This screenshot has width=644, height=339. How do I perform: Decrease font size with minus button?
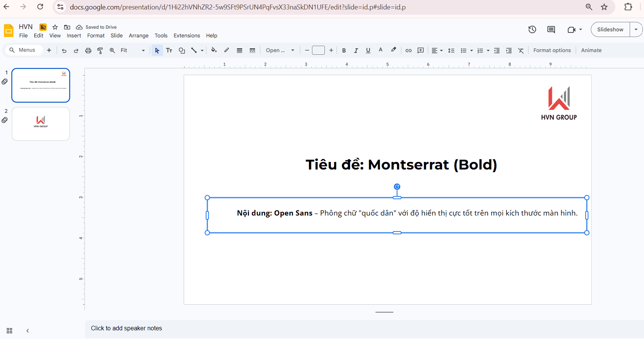(307, 50)
